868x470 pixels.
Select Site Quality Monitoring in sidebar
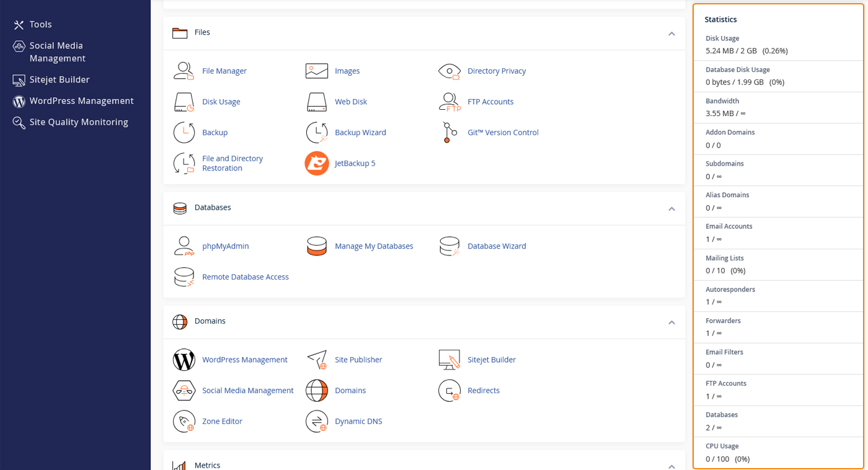79,122
